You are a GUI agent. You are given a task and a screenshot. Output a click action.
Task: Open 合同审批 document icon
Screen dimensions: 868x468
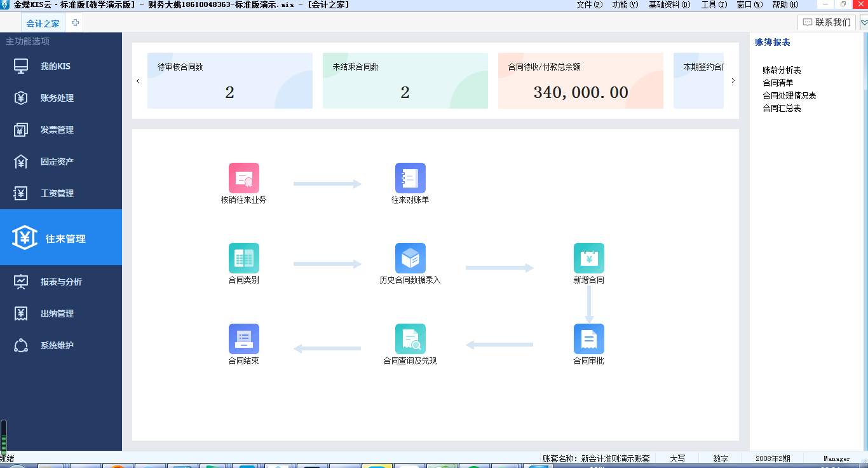pos(589,339)
